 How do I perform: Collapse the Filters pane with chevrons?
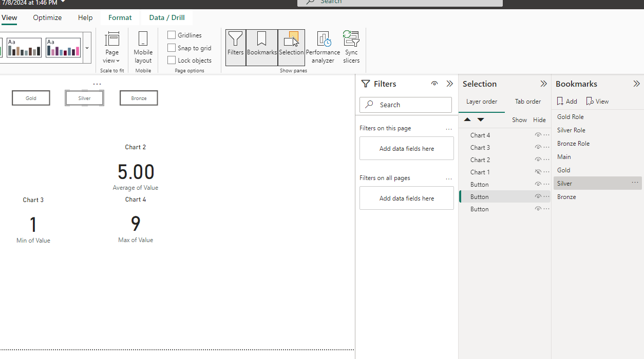click(x=450, y=84)
